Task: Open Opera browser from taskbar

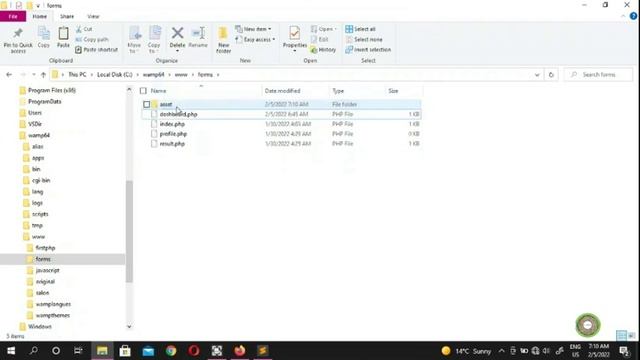Action: (x=194, y=351)
